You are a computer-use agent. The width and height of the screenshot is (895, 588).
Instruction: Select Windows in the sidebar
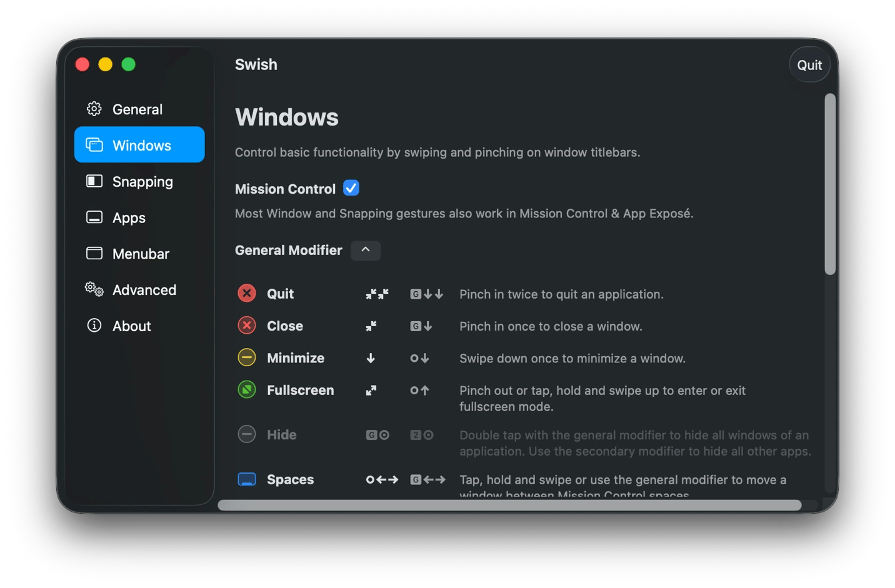[139, 145]
